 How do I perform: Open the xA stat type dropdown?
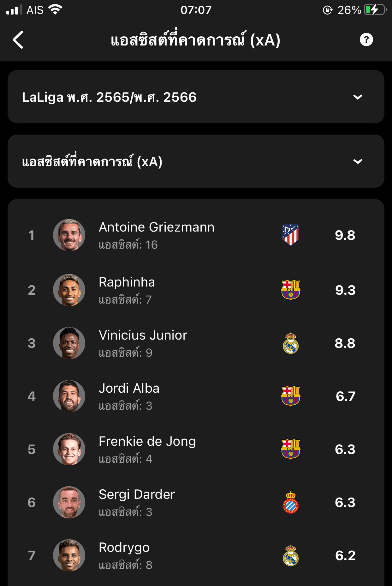pos(196,161)
